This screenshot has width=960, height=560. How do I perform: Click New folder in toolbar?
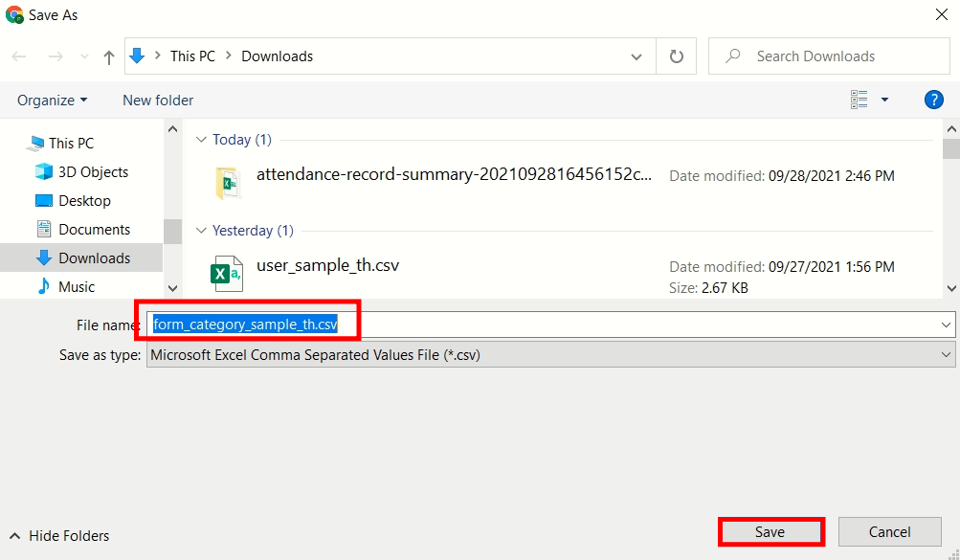pyautogui.click(x=158, y=101)
